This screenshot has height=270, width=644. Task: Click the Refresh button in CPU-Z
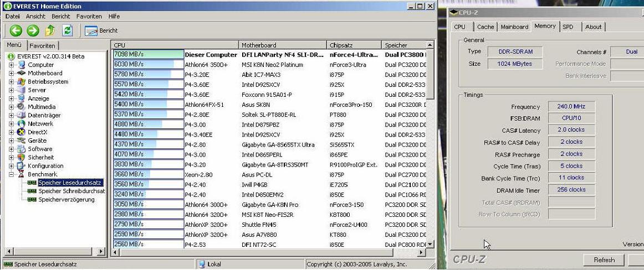click(604, 259)
